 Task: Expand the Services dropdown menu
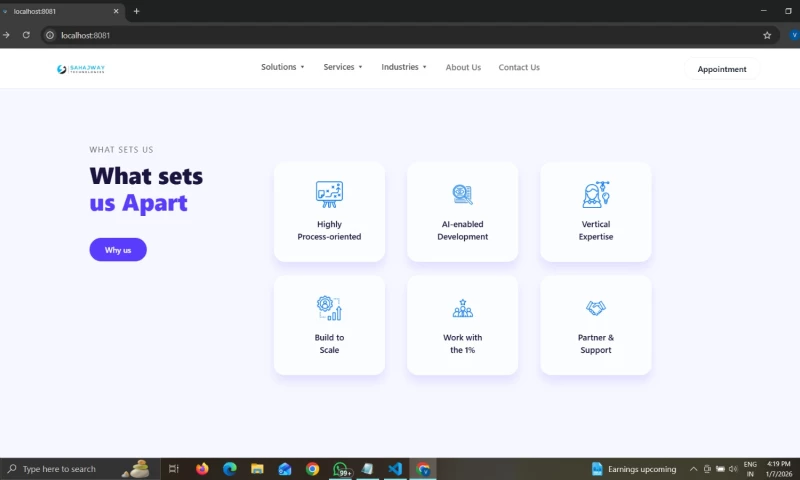click(343, 67)
